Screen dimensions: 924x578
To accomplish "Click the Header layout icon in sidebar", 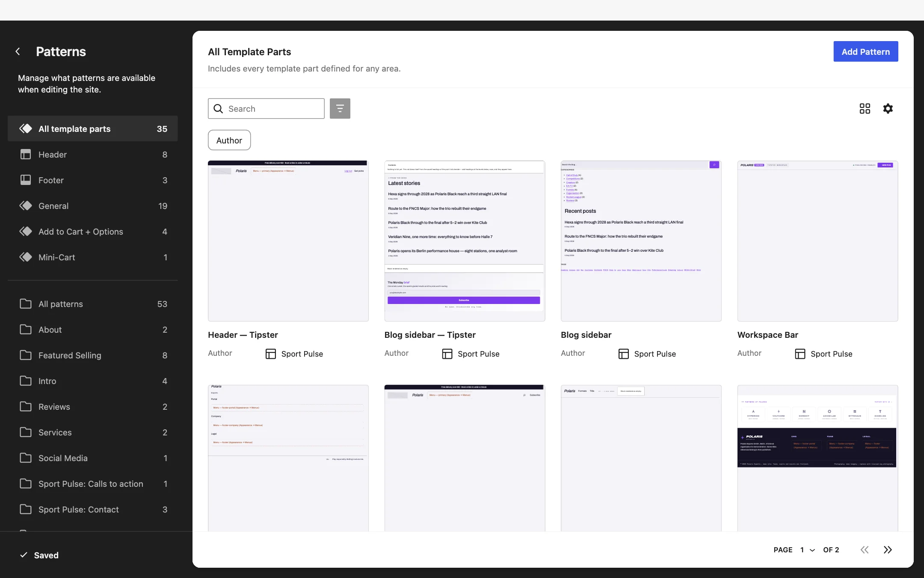I will (26, 155).
